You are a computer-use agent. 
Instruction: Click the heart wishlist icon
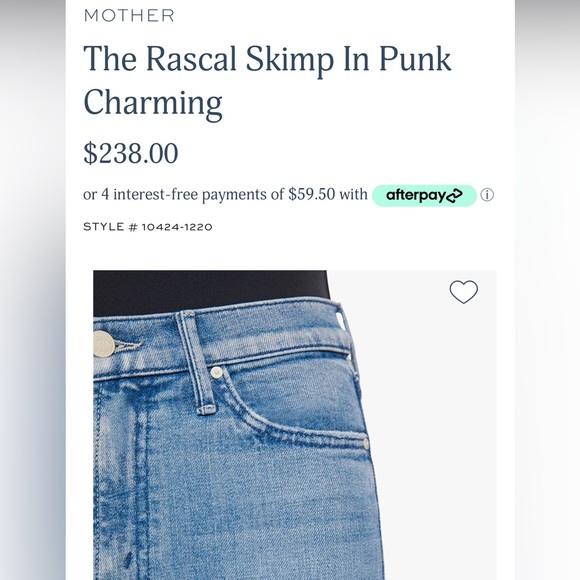[x=463, y=292]
